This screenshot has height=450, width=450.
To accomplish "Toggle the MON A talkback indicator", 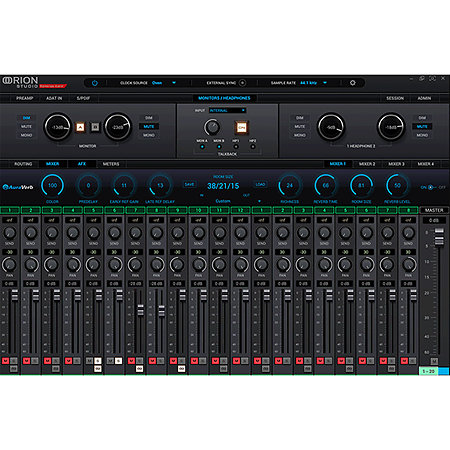I will point(202,147).
